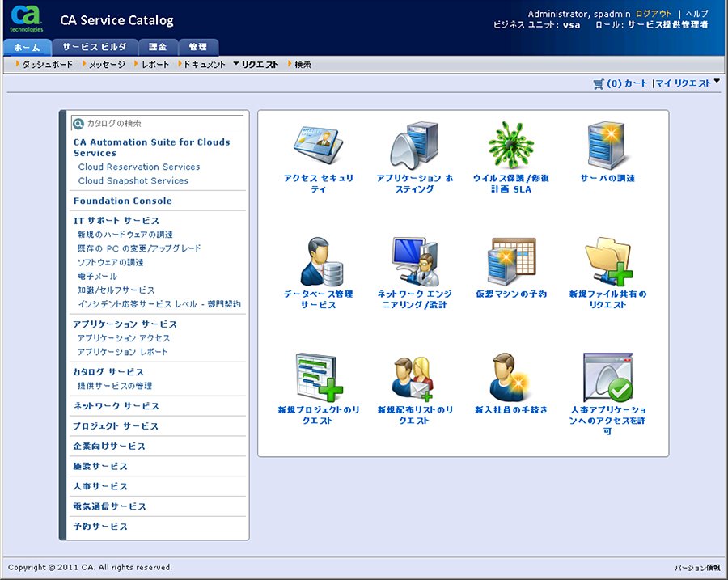Select 電子メール in the sidebar
Image resolution: width=728 pixels, height=580 pixels.
pos(97,277)
